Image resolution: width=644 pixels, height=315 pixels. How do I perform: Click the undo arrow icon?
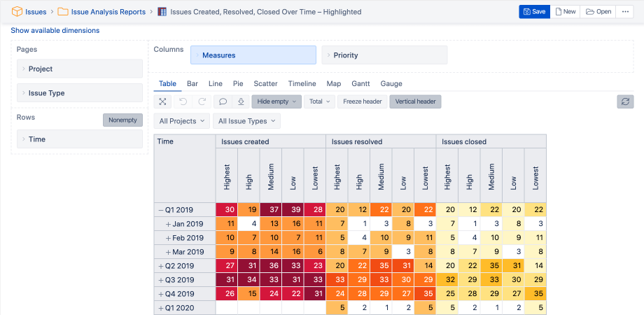click(183, 102)
